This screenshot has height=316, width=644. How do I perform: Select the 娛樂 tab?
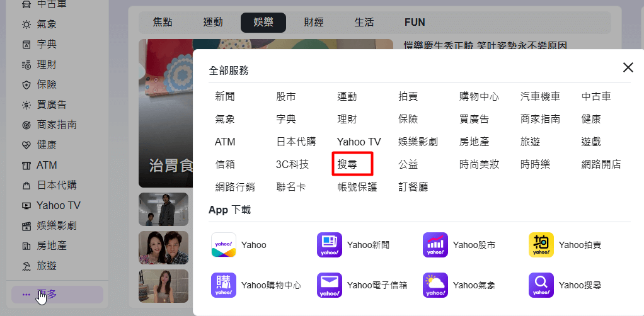263,22
